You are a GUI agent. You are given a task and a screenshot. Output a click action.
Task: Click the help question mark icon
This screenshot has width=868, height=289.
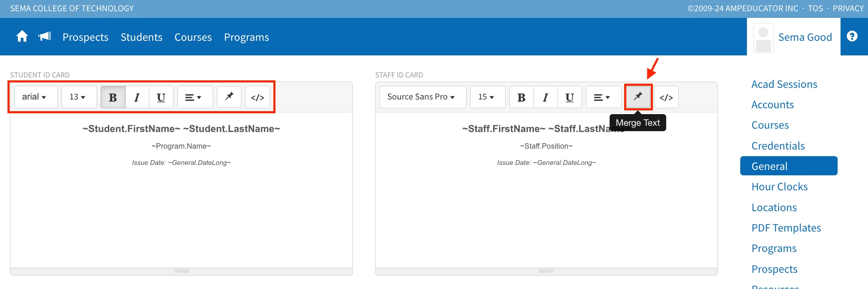coord(852,37)
